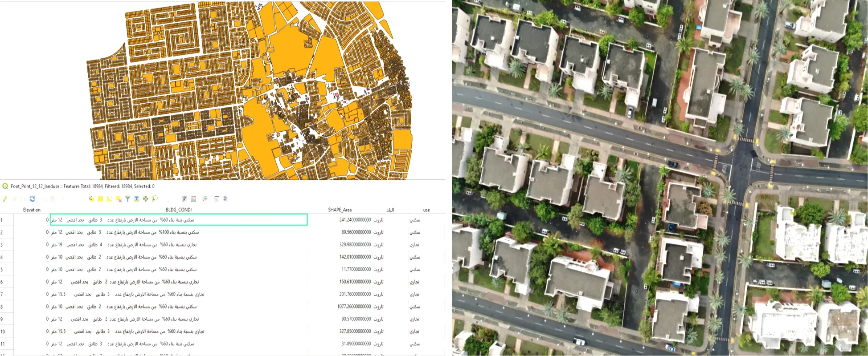Reload the attribute table
This screenshot has width=868, height=356.
coord(32,199)
